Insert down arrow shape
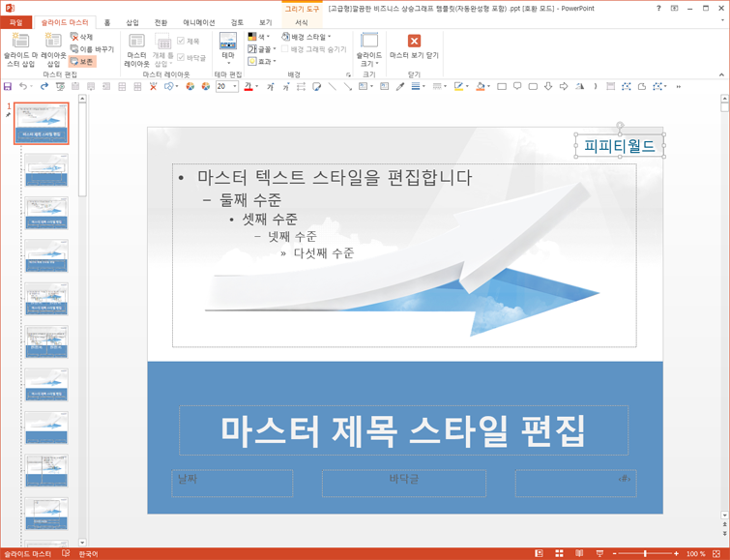 (x=548, y=87)
